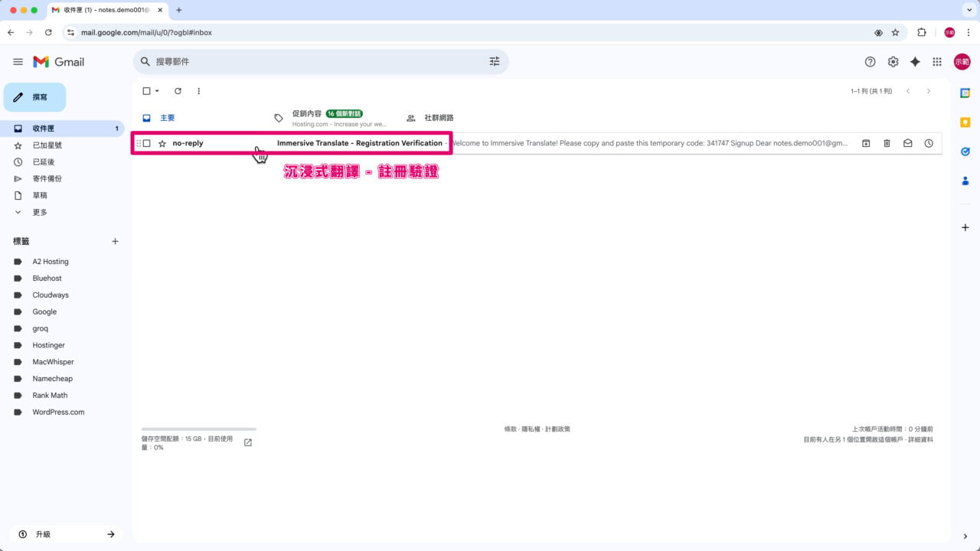Bookmark this page with the star icon

(x=895, y=33)
